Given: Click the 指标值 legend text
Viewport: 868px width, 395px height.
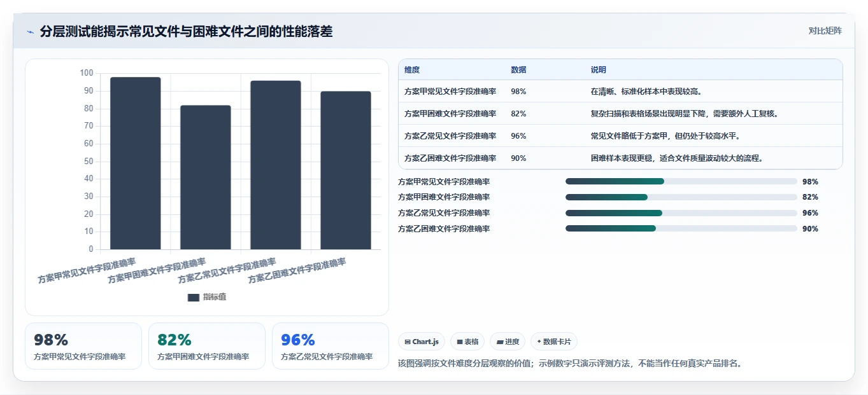Looking at the screenshot, I should [x=215, y=297].
